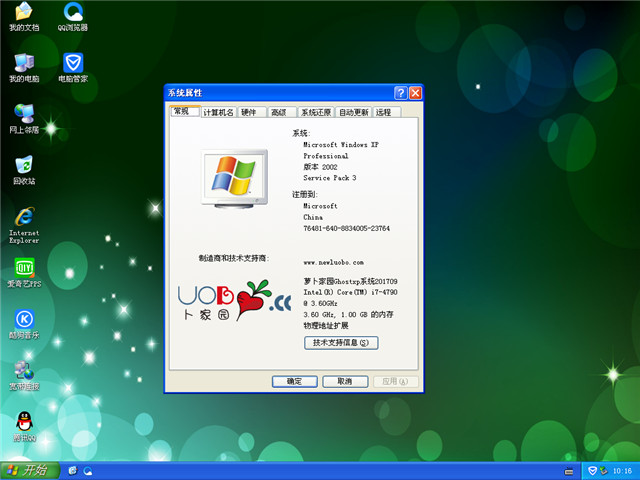Click the 'Microsoft Windows XP' text
This screenshot has width=640, height=480.
pyautogui.click(x=341, y=145)
